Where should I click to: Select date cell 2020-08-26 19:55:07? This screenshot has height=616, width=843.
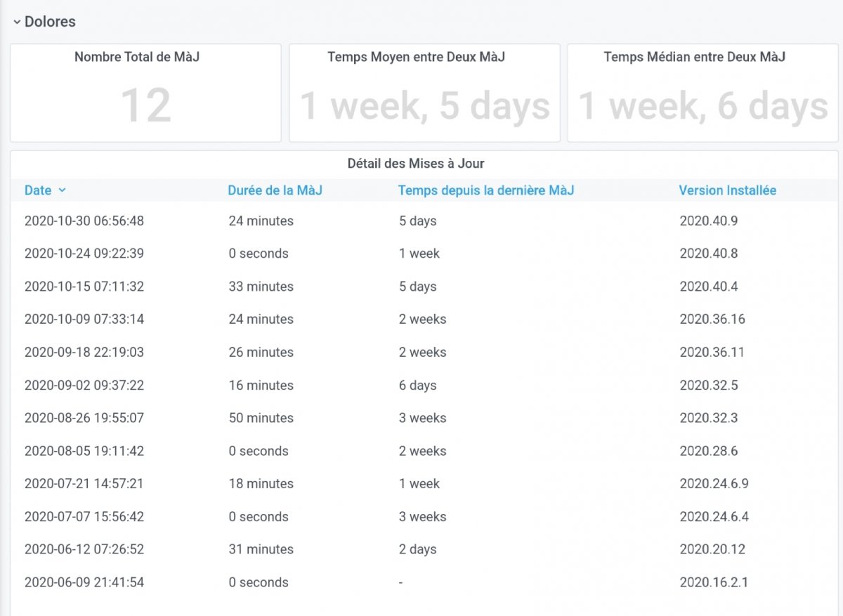pos(84,418)
